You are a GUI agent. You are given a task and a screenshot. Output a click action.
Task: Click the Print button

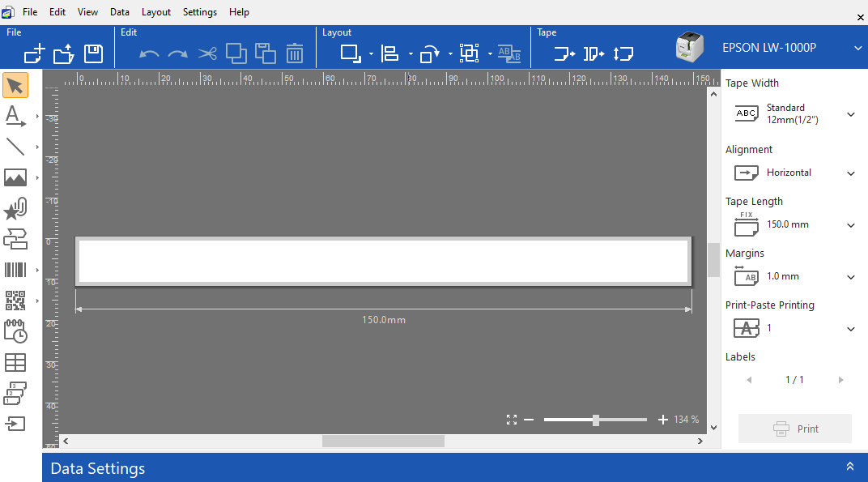pyautogui.click(x=795, y=429)
